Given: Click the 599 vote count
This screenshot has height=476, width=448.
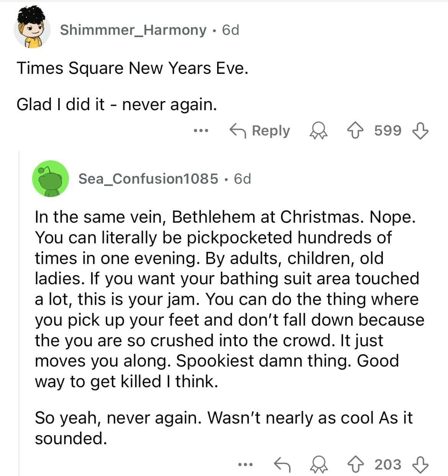Looking at the screenshot, I should tap(388, 131).
